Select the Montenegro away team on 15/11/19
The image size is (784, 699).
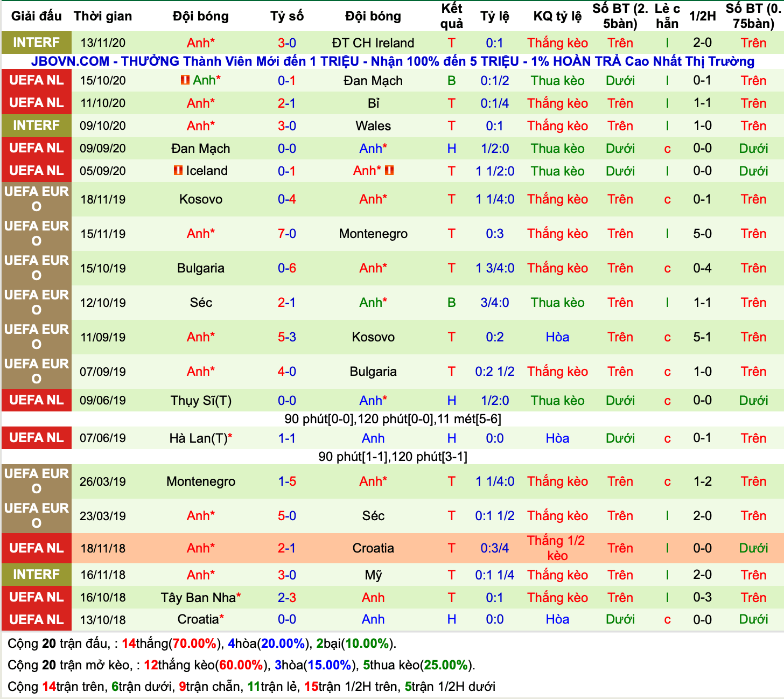[x=373, y=234]
